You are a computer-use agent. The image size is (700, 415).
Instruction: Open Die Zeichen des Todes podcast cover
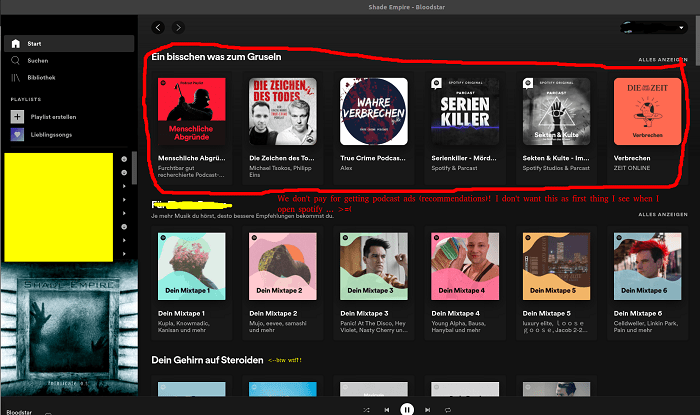pos(283,112)
